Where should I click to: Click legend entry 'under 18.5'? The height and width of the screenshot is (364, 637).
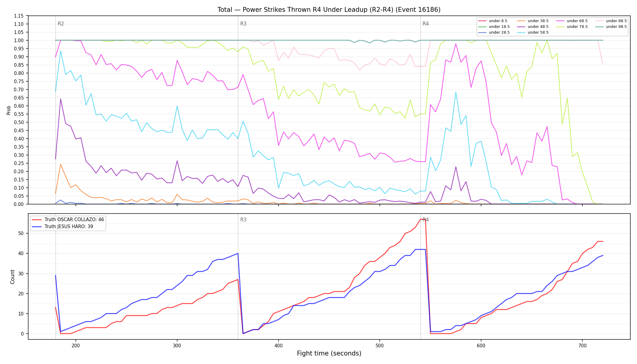494,27
